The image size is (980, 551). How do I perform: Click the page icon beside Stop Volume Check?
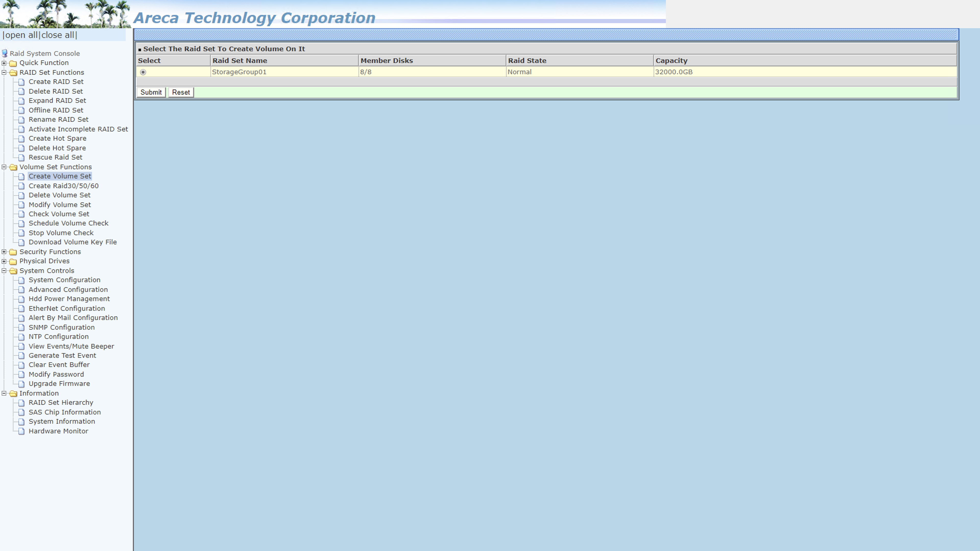tap(22, 233)
